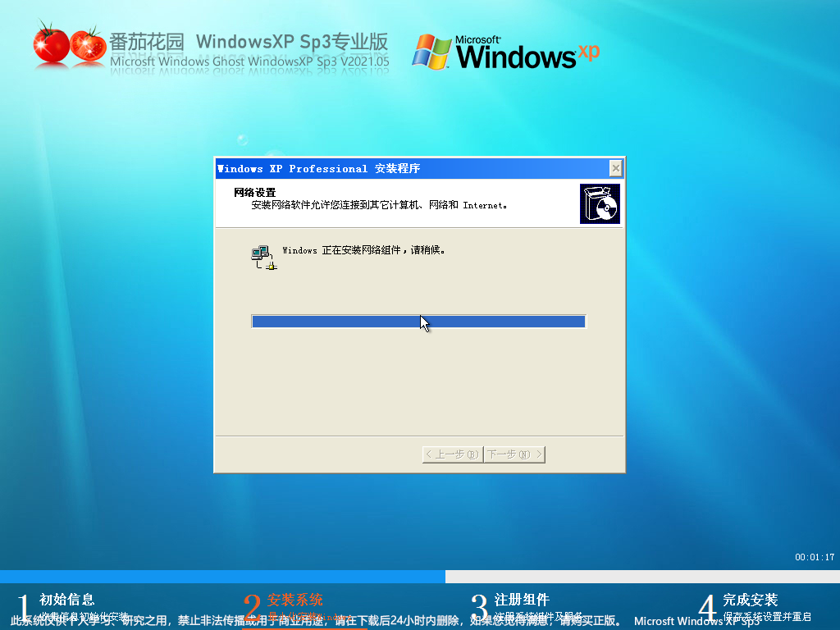Select the 安装系统 step label
840x630 pixels.
click(x=294, y=600)
